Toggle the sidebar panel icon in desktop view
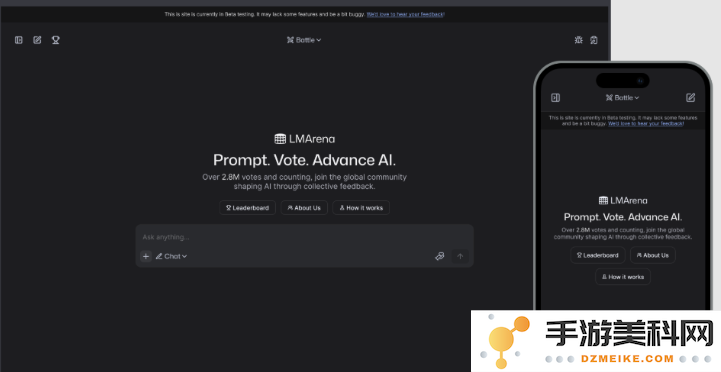 [x=19, y=40]
